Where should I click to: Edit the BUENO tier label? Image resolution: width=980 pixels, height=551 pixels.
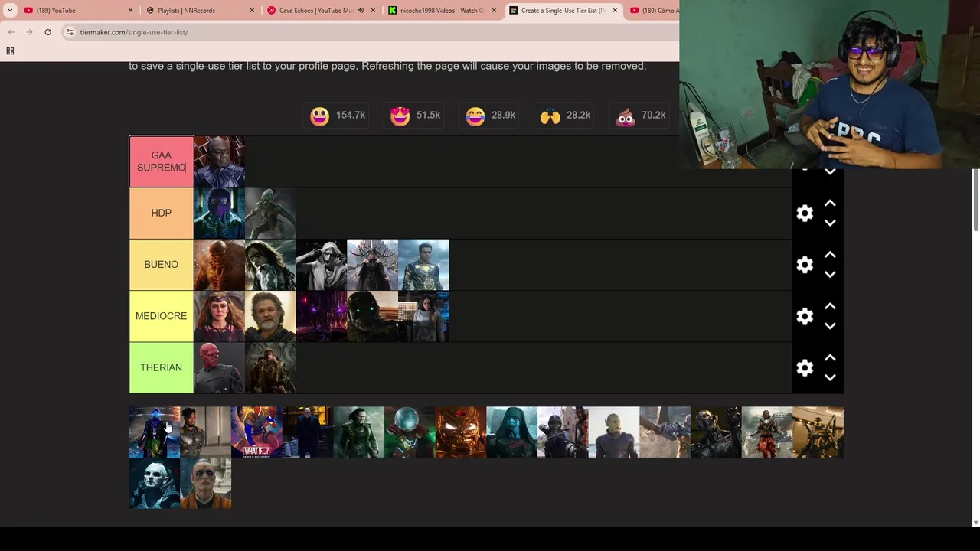point(162,265)
